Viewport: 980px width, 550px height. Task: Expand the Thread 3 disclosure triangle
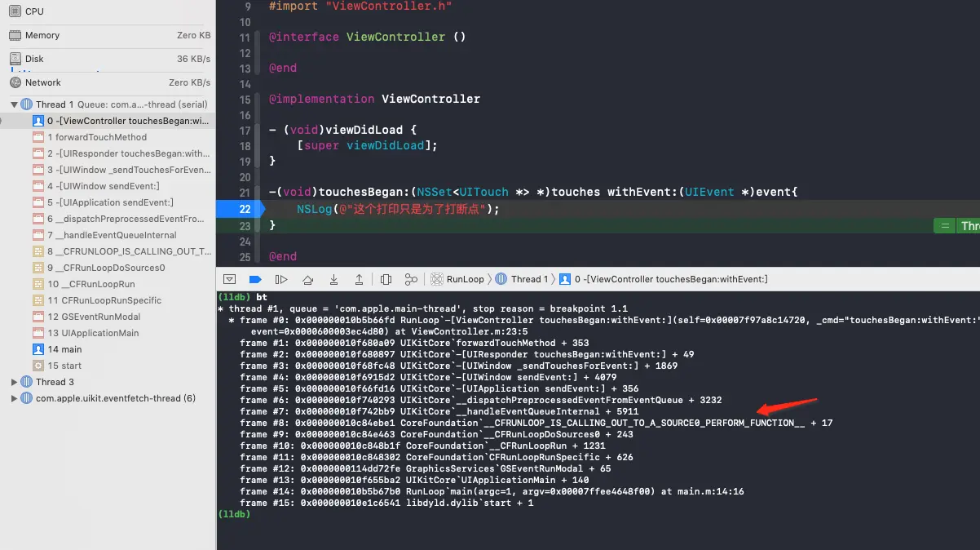[15, 382]
